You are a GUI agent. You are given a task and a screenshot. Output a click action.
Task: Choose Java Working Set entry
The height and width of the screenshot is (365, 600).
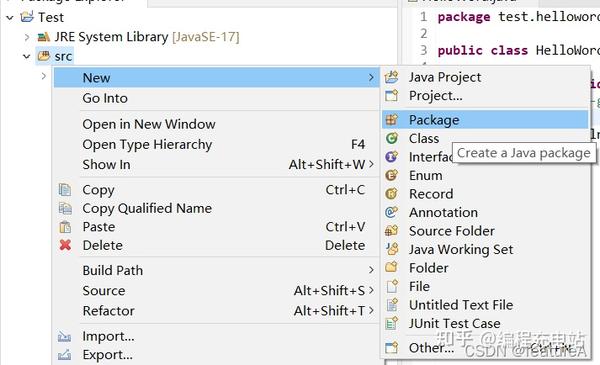(485, 249)
